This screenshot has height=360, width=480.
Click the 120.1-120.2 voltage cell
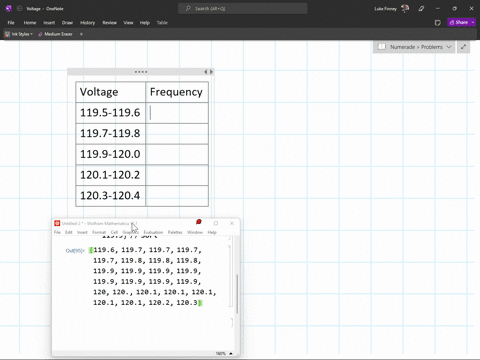[x=111, y=175]
